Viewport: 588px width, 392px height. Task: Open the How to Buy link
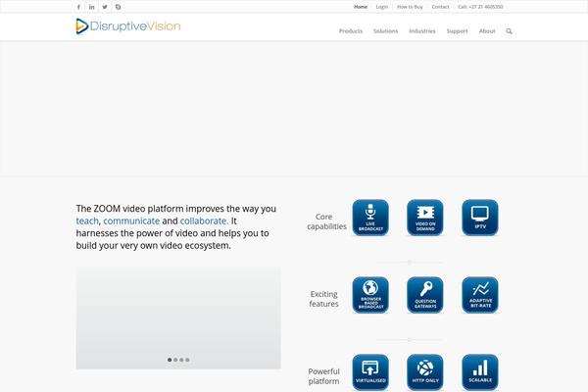(x=410, y=7)
